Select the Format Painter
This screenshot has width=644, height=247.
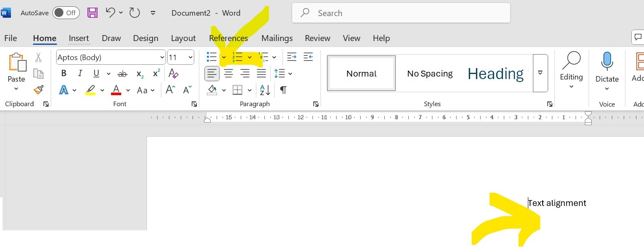click(38, 90)
